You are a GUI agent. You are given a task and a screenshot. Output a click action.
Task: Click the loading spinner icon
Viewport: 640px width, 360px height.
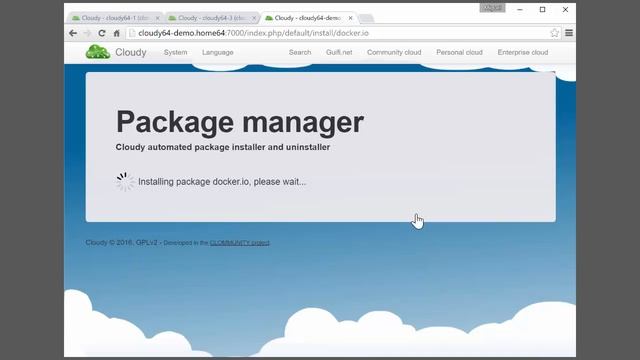pos(125,182)
